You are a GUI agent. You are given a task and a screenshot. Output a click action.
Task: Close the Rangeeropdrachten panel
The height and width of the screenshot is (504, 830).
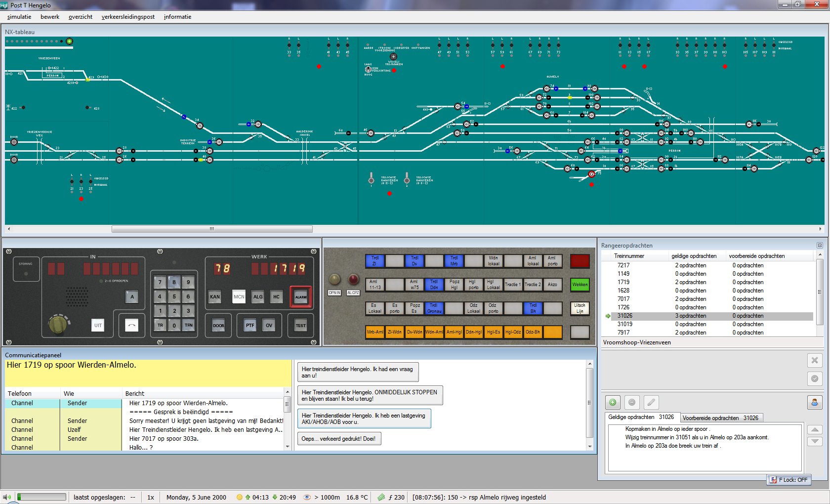point(820,246)
